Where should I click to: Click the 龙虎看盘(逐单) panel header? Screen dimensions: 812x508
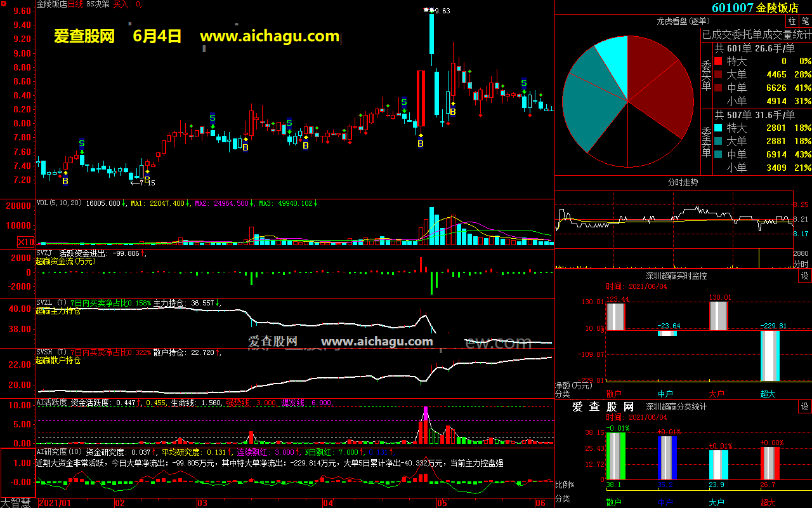683,21
